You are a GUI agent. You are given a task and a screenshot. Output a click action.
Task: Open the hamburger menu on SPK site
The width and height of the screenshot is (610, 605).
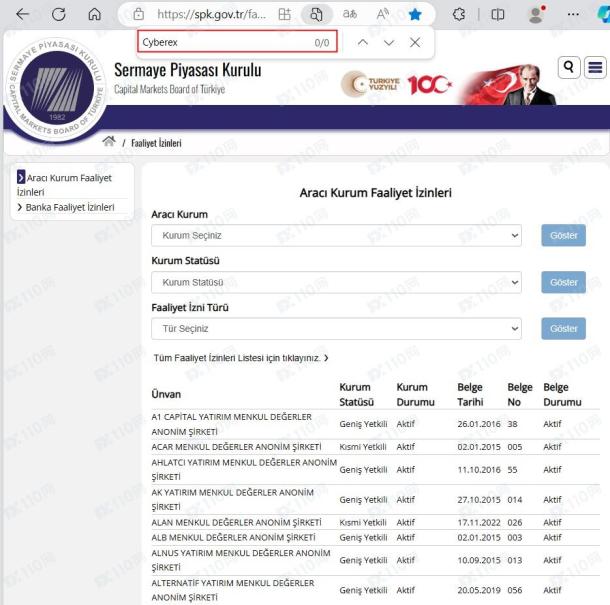click(595, 67)
